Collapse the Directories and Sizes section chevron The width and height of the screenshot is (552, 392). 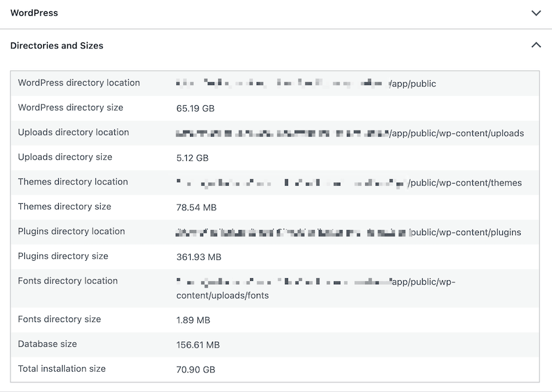[x=536, y=45]
